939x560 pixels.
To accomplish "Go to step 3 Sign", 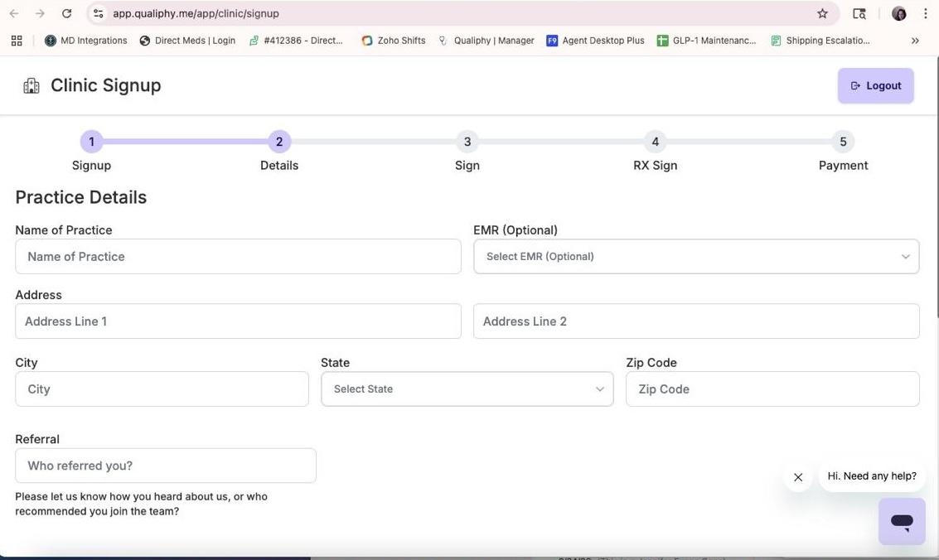I will [467, 142].
